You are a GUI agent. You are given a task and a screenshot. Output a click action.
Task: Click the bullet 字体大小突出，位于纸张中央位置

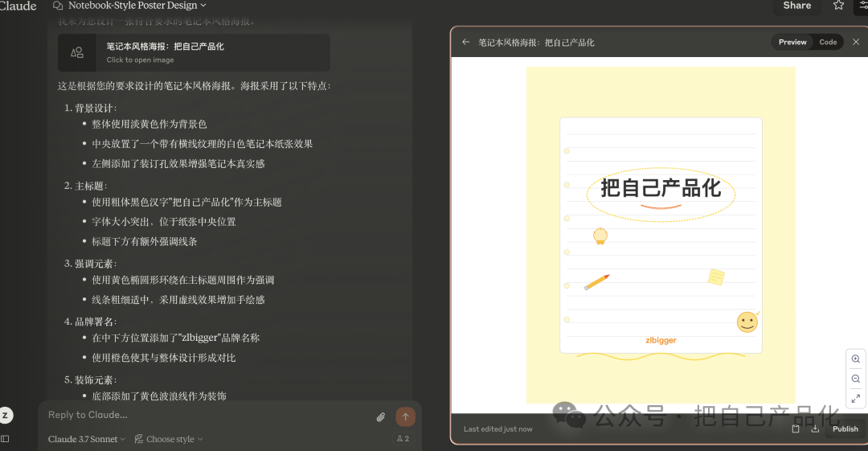tap(164, 222)
